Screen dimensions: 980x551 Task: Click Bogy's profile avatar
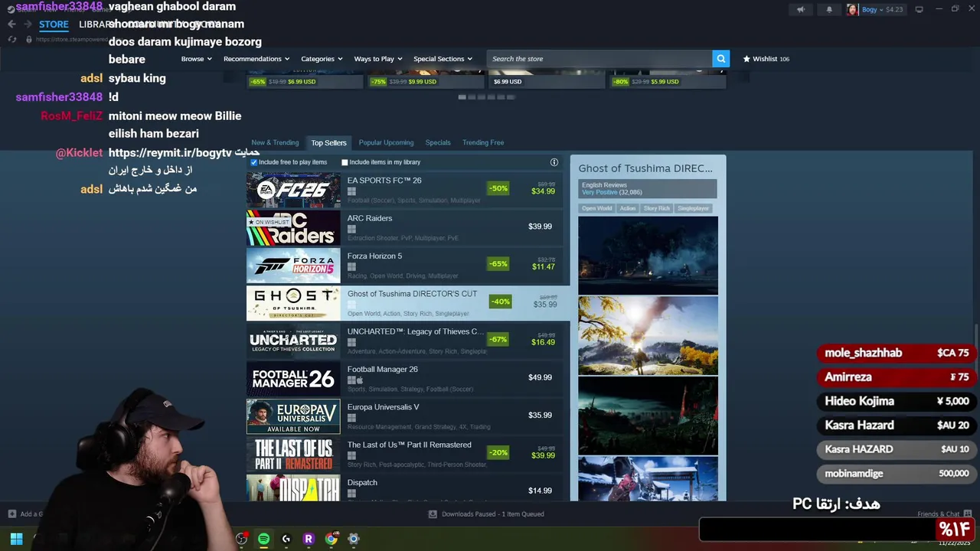(852, 10)
